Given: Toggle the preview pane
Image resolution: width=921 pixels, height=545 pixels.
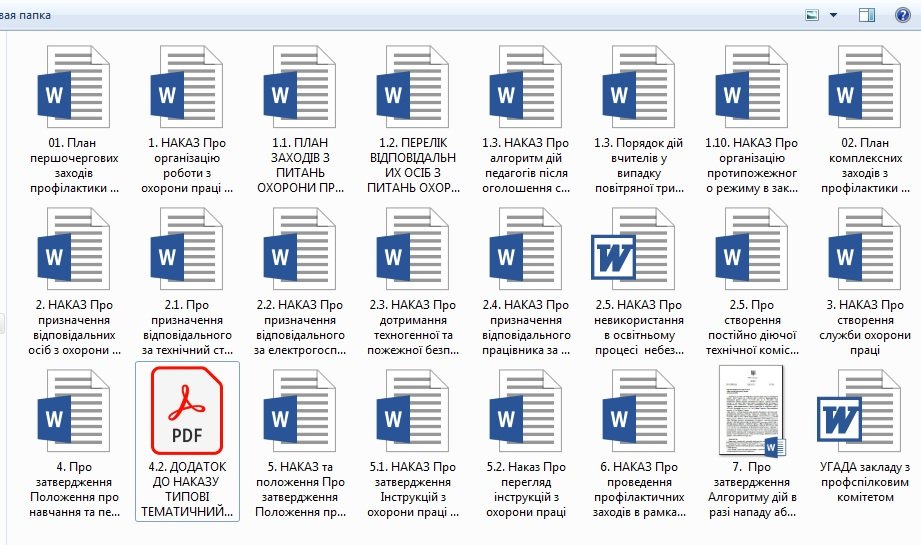Looking at the screenshot, I should point(867,15).
